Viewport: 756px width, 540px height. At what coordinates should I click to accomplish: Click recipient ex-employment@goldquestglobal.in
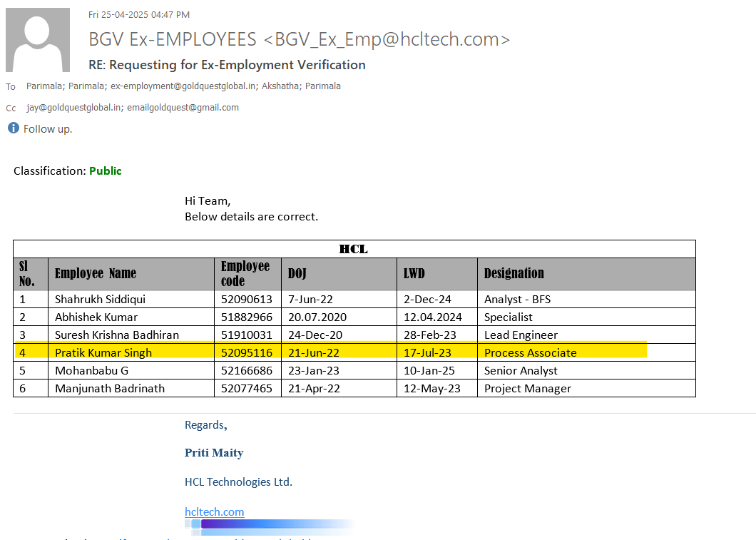coord(184,86)
